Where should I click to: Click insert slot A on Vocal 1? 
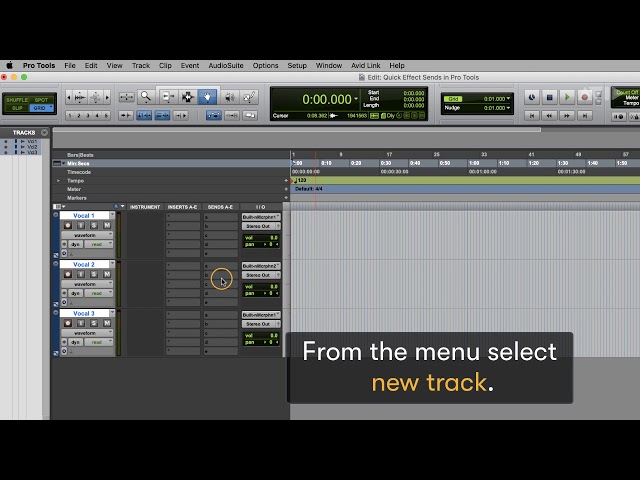click(183, 217)
